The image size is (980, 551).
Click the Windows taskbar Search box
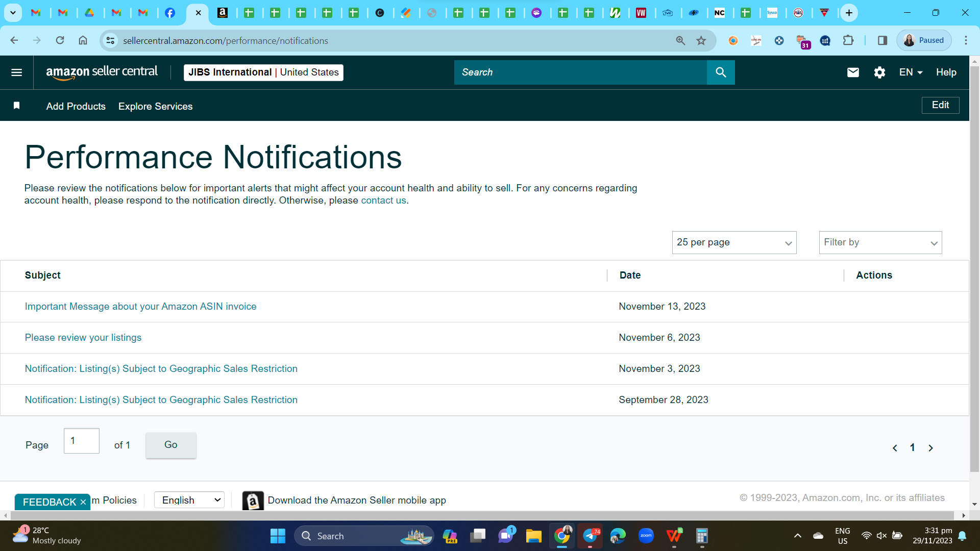point(364,536)
